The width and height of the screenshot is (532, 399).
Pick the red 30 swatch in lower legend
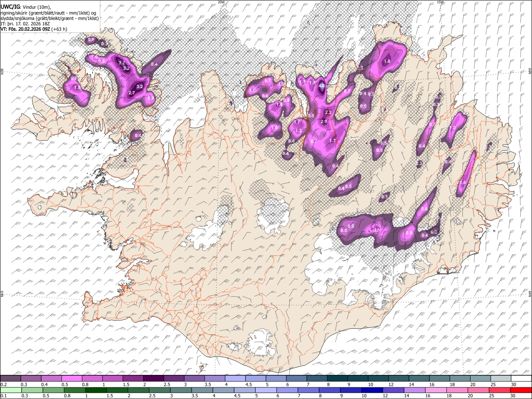(521, 390)
